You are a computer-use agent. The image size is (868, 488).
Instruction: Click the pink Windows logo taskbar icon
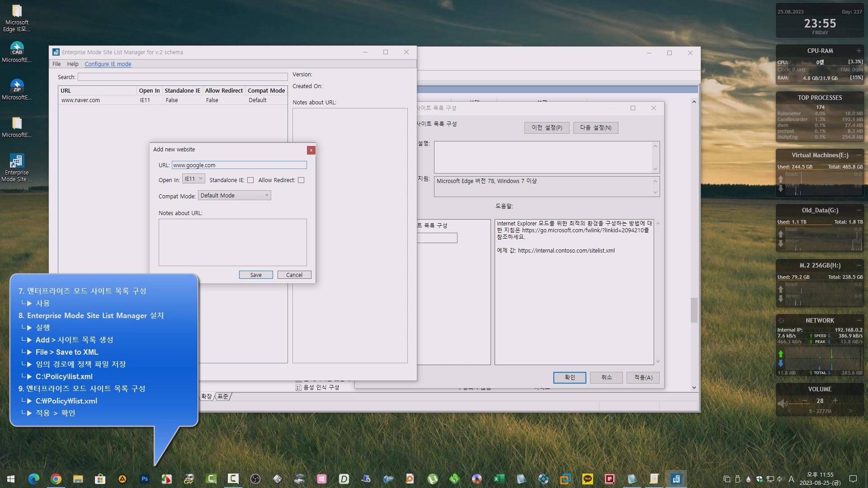coord(322,479)
